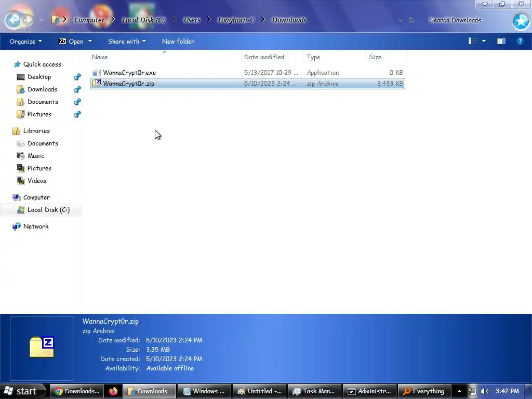Toggle the preview pane
The height and width of the screenshot is (399, 532).
point(501,41)
